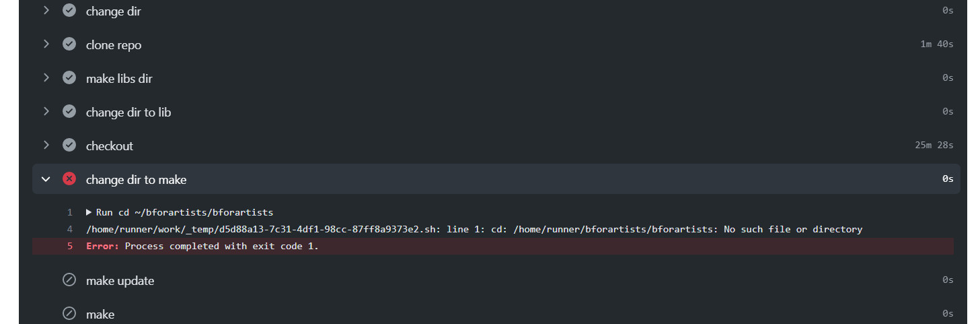Expand the make libs dir step
The width and height of the screenshot is (980, 324).
(46, 78)
